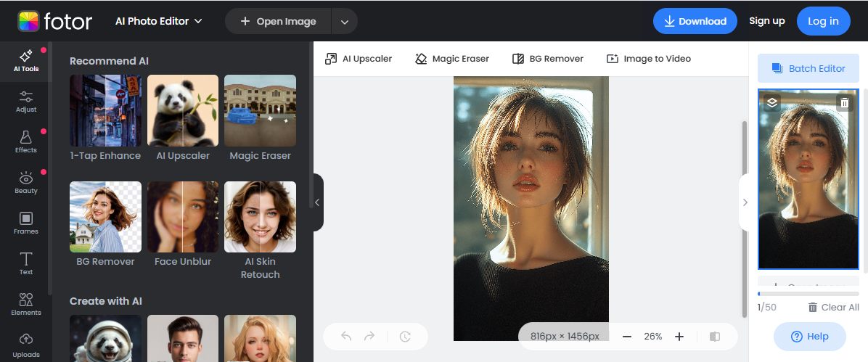Select the blonde woman card under Create with AI

point(260,338)
